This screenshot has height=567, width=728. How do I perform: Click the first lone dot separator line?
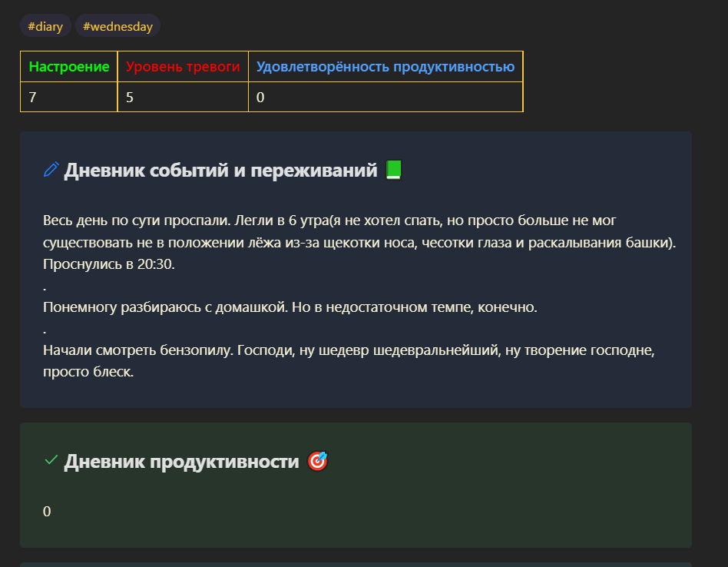click(45, 287)
